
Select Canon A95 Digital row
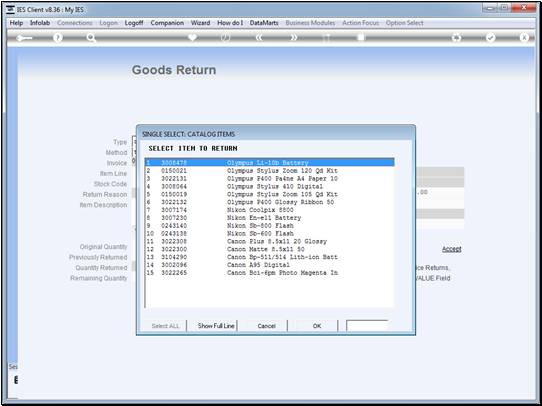(270, 265)
